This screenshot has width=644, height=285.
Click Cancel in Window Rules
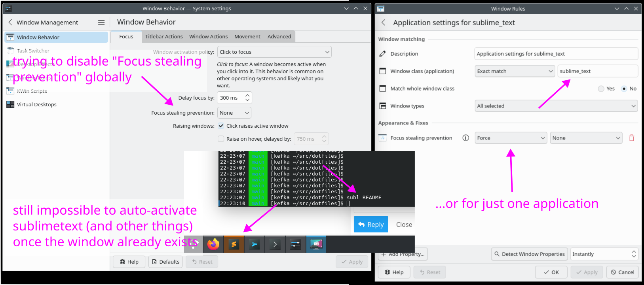click(622, 272)
